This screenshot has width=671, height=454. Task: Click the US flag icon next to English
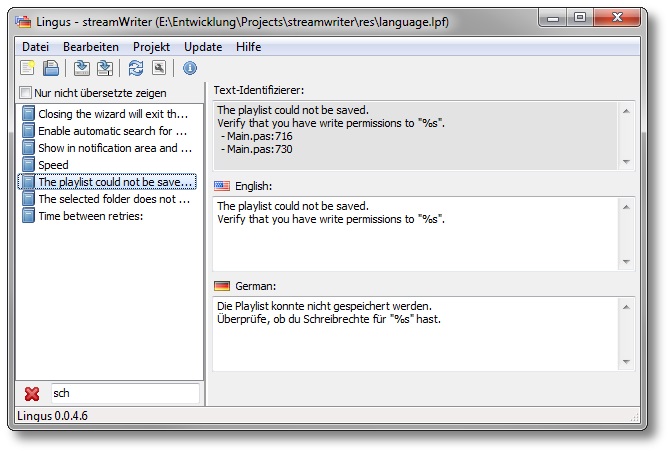[x=222, y=186]
